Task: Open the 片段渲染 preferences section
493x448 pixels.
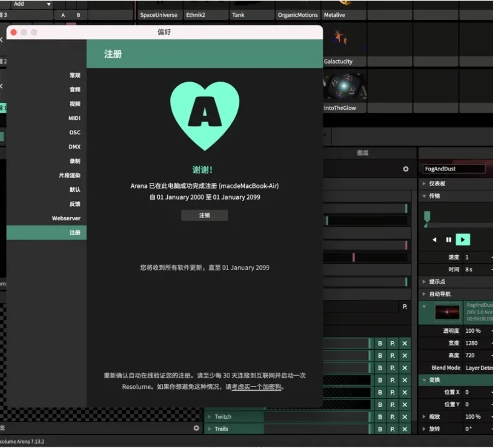Action: (x=70, y=175)
